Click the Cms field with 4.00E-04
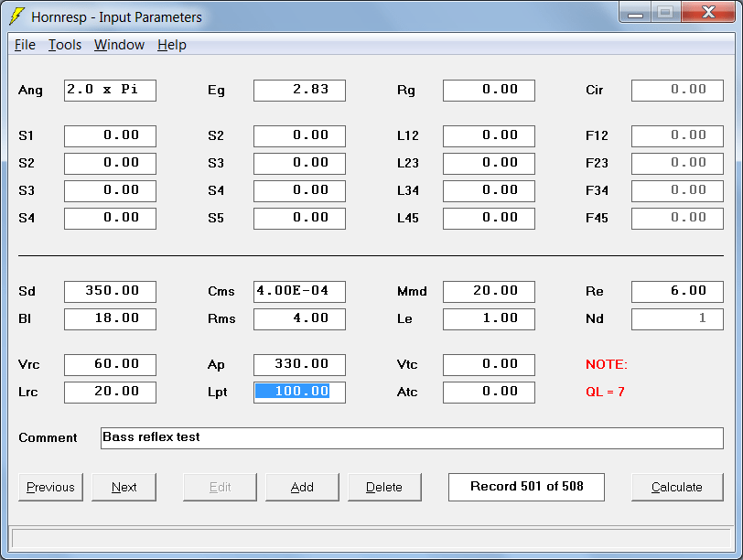The height and width of the screenshot is (560, 743). (299, 292)
